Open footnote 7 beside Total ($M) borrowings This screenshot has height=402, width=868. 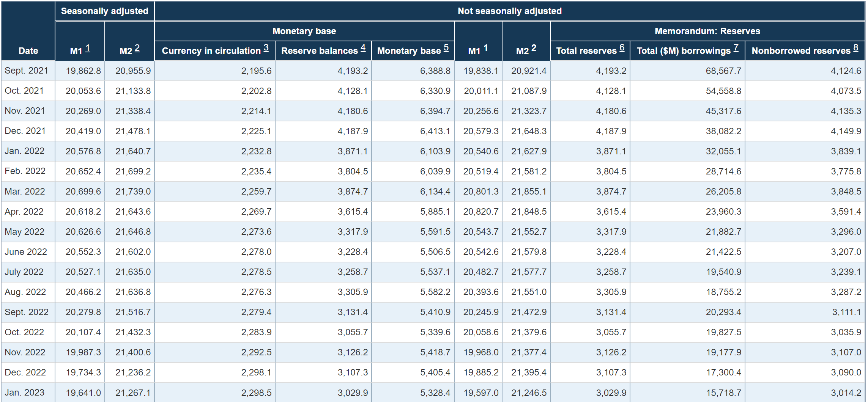(736, 48)
